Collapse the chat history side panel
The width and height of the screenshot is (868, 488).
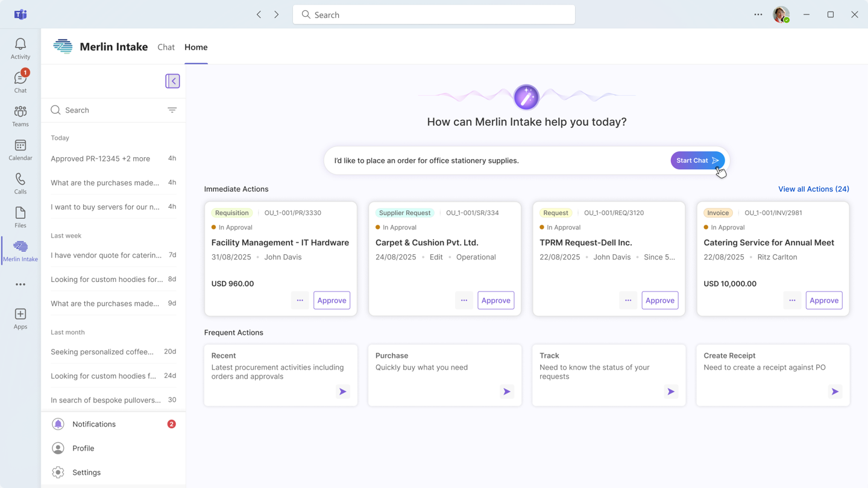[x=172, y=81]
